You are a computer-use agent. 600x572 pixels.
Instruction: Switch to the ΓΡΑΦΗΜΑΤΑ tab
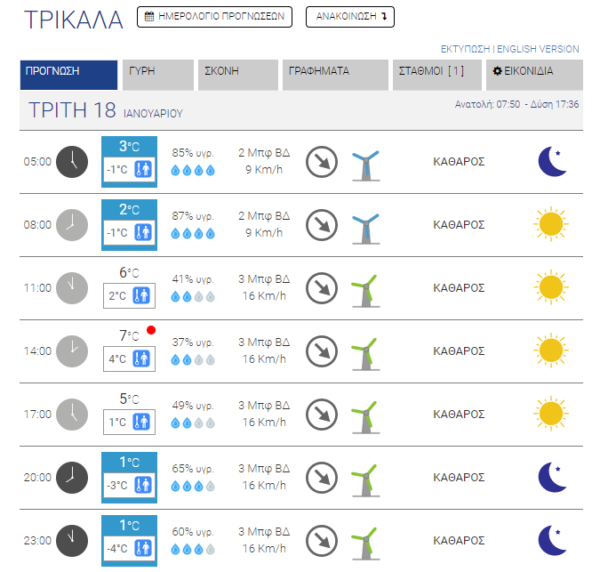[336, 72]
